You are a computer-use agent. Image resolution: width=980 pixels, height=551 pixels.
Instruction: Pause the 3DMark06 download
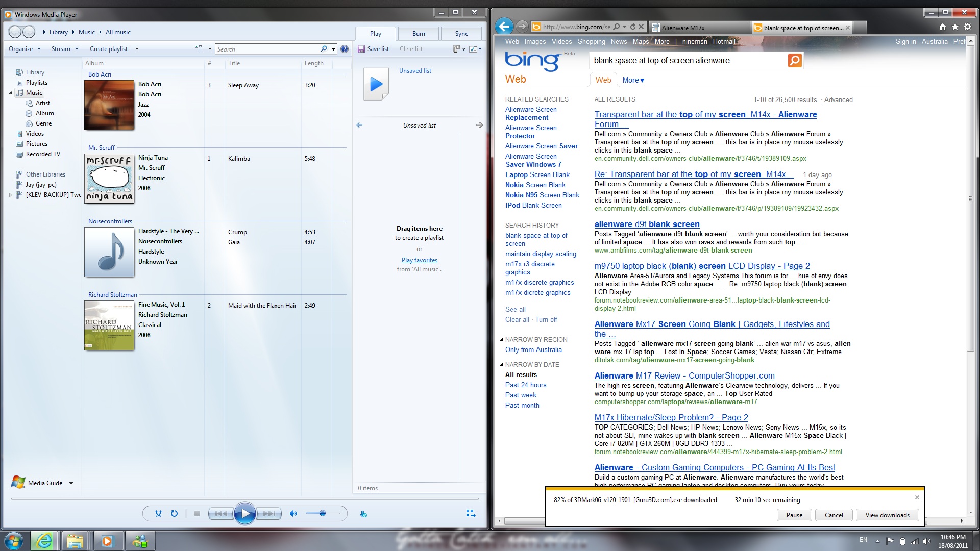(x=794, y=515)
